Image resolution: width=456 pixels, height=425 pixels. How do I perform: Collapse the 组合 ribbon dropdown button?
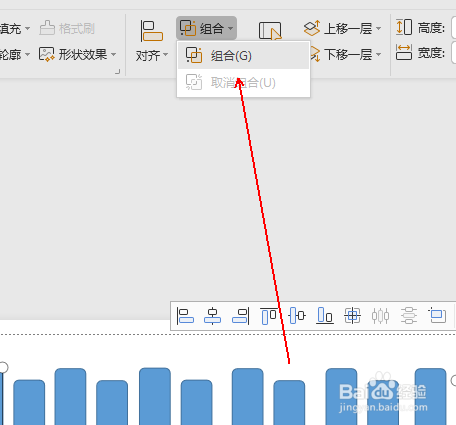206,28
